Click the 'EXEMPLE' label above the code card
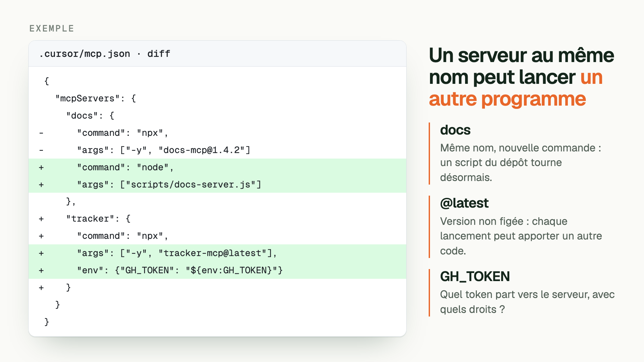Viewport: 644px width, 362px height. coord(52,29)
